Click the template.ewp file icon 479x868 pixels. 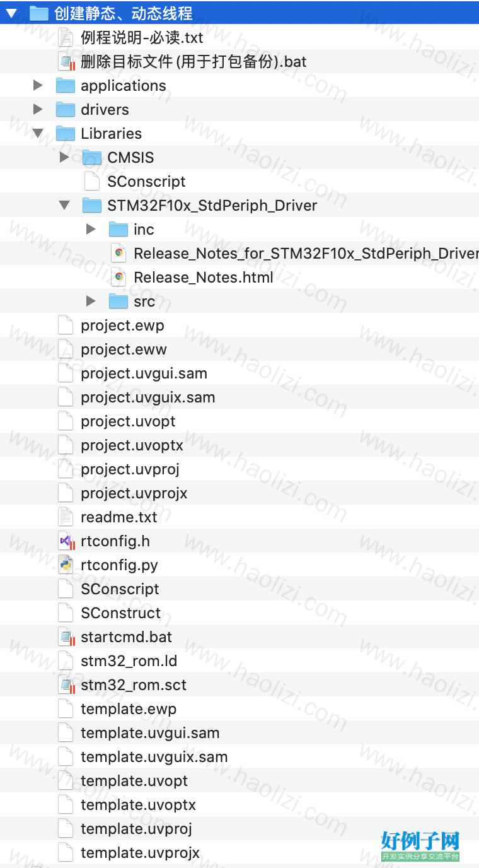(x=66, y=708)
